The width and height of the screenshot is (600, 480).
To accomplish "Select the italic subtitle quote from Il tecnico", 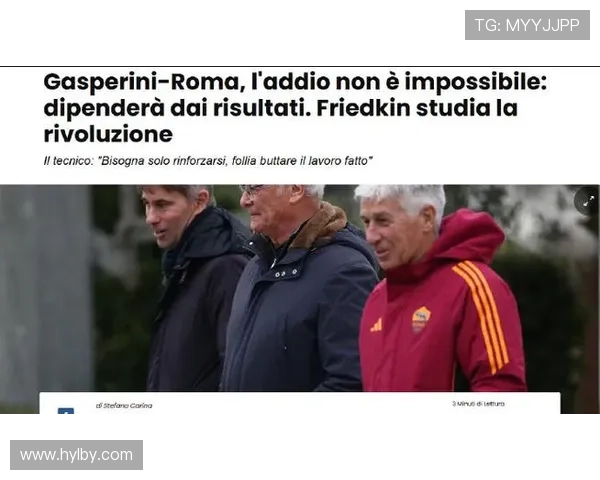I will click(208, 161).
